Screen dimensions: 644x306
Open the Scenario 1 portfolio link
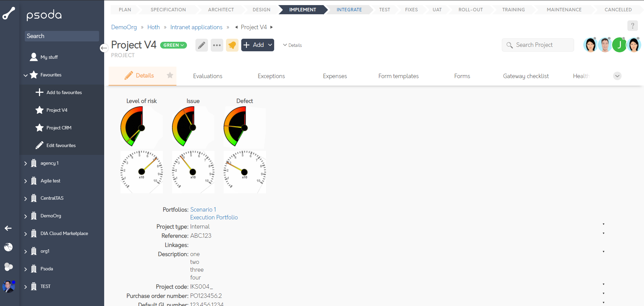click(203, 209)
